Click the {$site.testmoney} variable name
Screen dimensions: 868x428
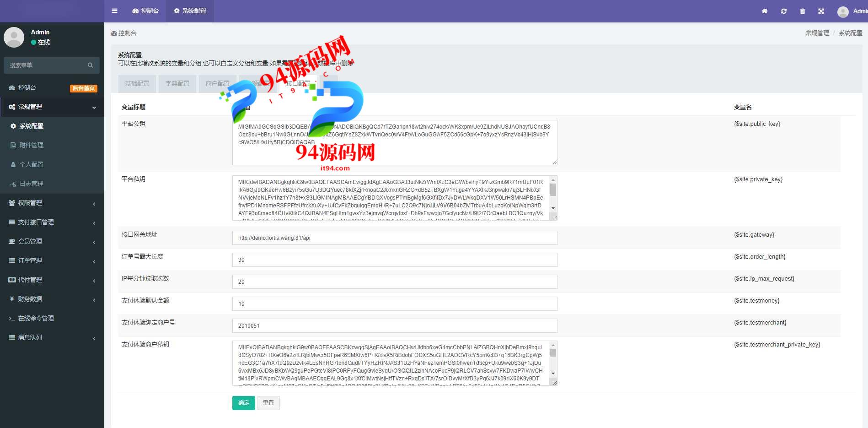[756, 300]
